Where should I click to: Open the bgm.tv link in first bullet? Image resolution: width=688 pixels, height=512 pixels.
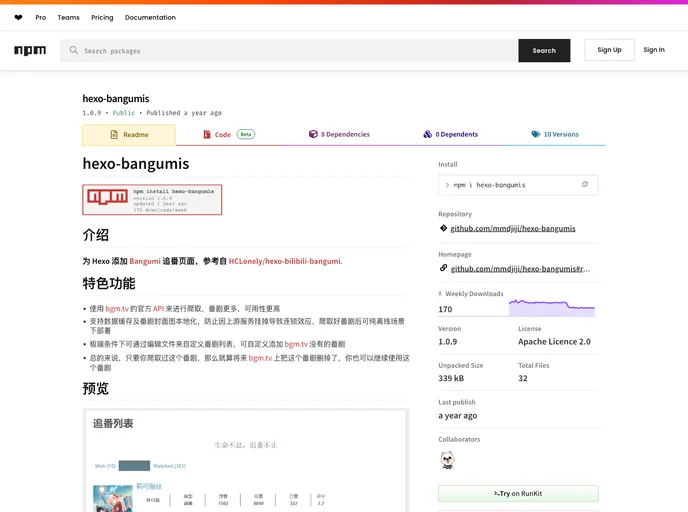click(117, 308)
